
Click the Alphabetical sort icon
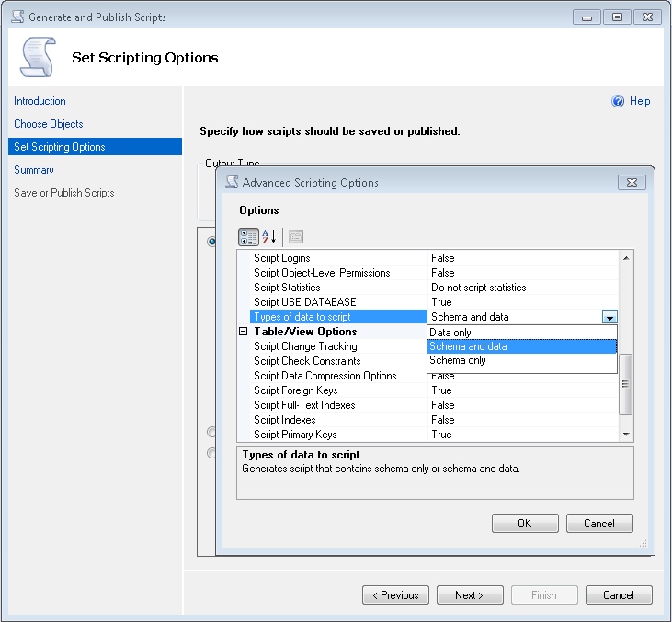point(269,236)
